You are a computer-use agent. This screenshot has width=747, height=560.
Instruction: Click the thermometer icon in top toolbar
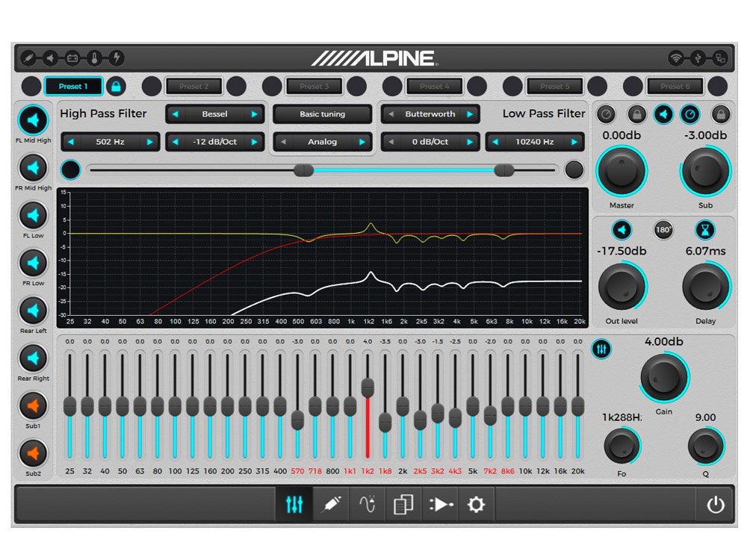(94, 58)
